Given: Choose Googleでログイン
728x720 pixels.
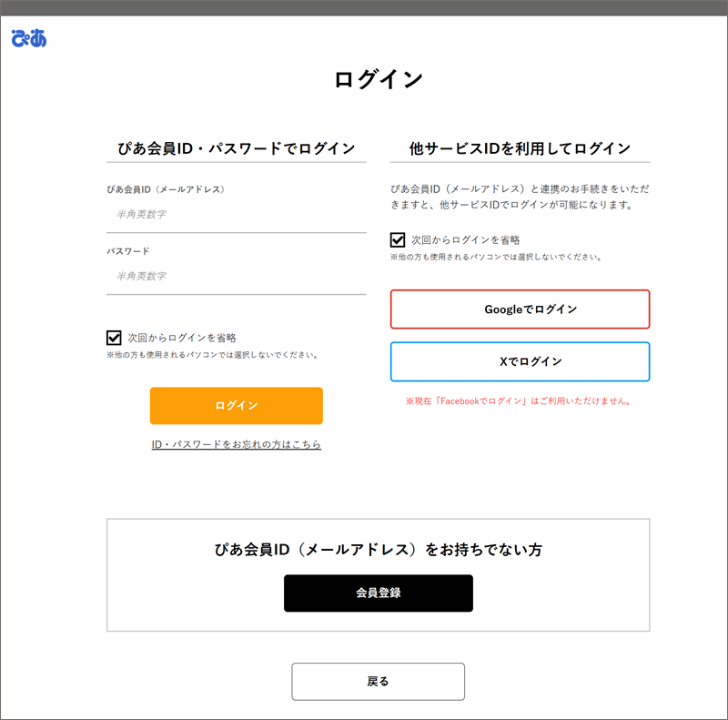Looking at the screenshot, I should point(520,309).
